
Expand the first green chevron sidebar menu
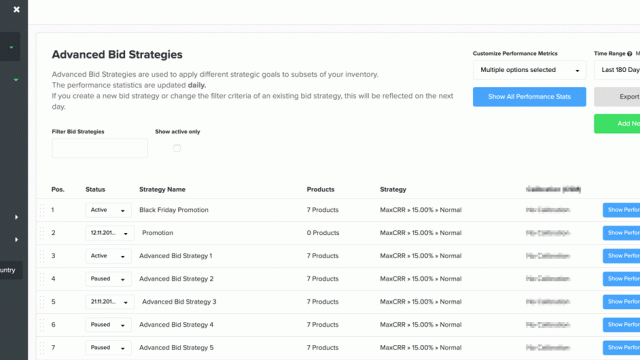11,47
